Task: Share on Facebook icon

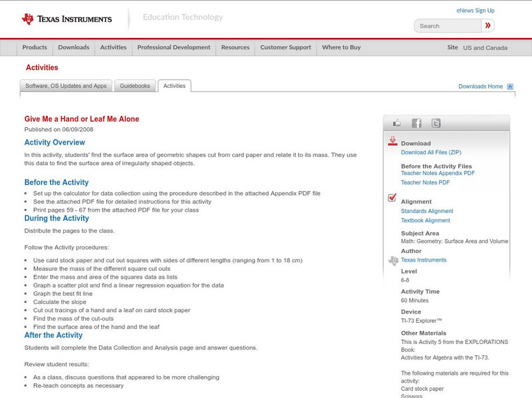Action: (416, 123)
